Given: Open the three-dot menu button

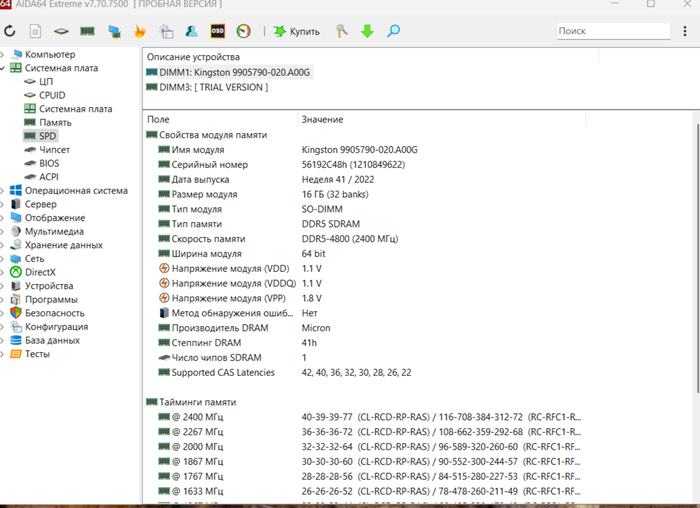Looking at the screenshot, I should pyautogui.click(x=685, y=31).
